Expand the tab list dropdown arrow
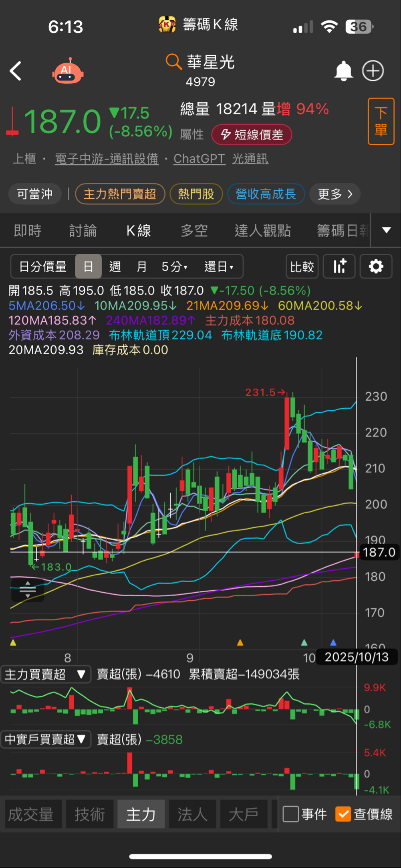The height and width of the screenshot is (868, 401). pos(386,230)
